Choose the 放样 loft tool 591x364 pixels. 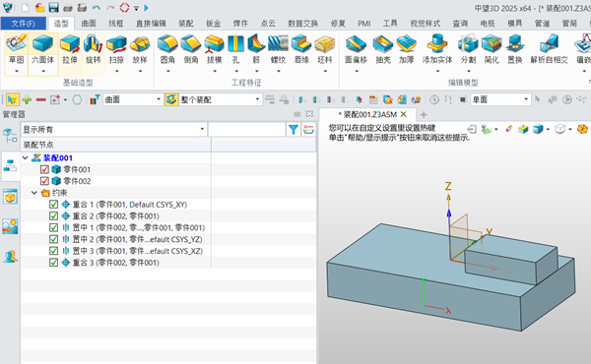140,49
